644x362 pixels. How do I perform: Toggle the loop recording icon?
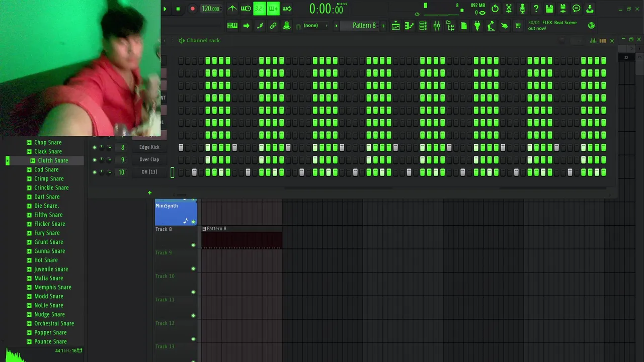point(287,9)
